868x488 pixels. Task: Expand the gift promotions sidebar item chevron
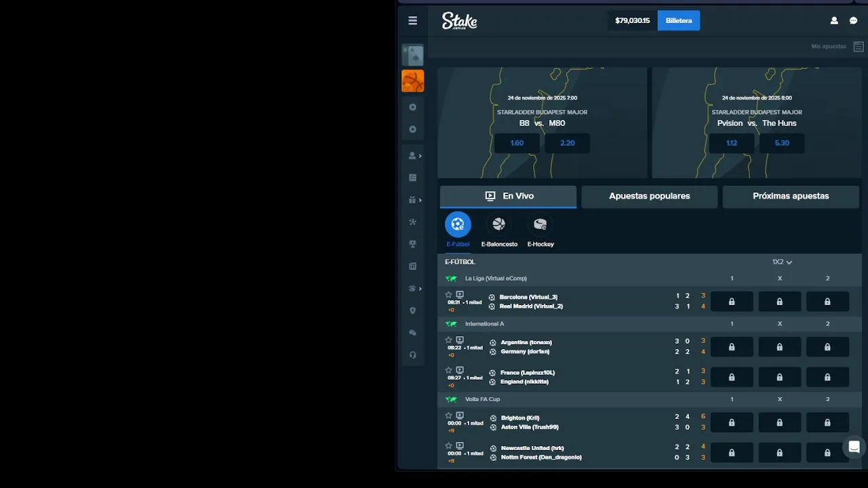[420, 200]
